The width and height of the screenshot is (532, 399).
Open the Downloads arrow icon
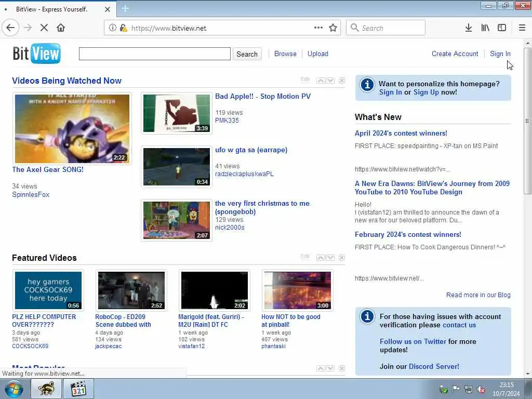(x=469, y=28)
